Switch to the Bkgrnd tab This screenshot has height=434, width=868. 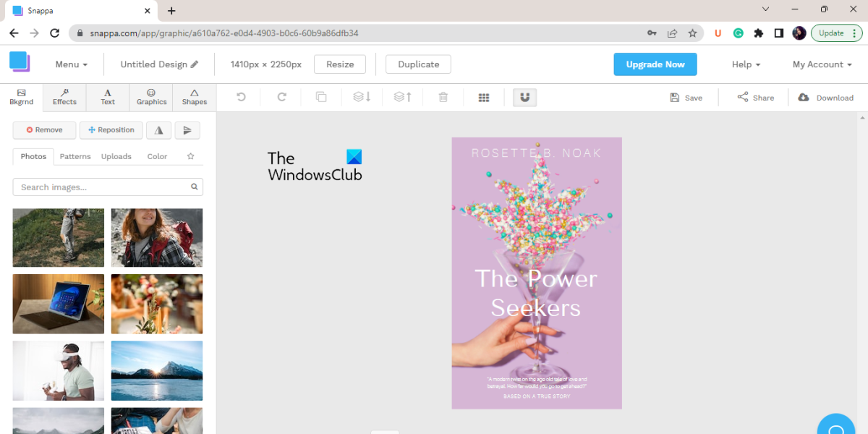(x=21, y=97)
